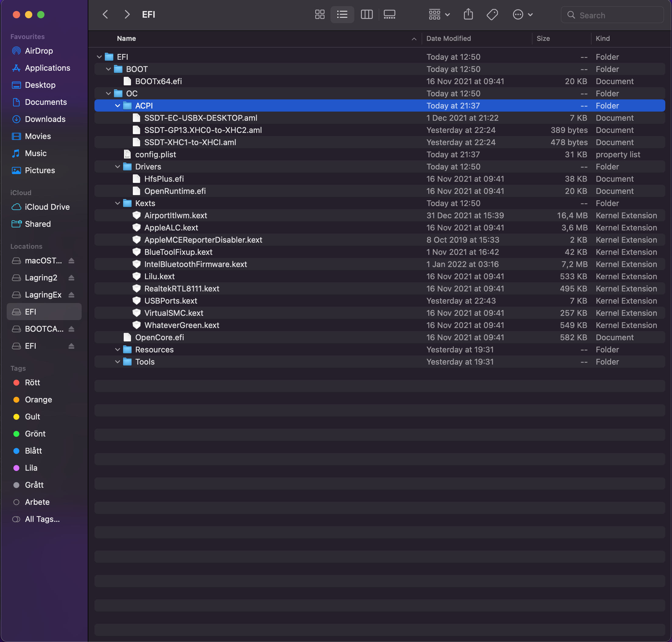Open All Tags in sidebar
Viewport: 672px width, 642px height.
(42, 519)
